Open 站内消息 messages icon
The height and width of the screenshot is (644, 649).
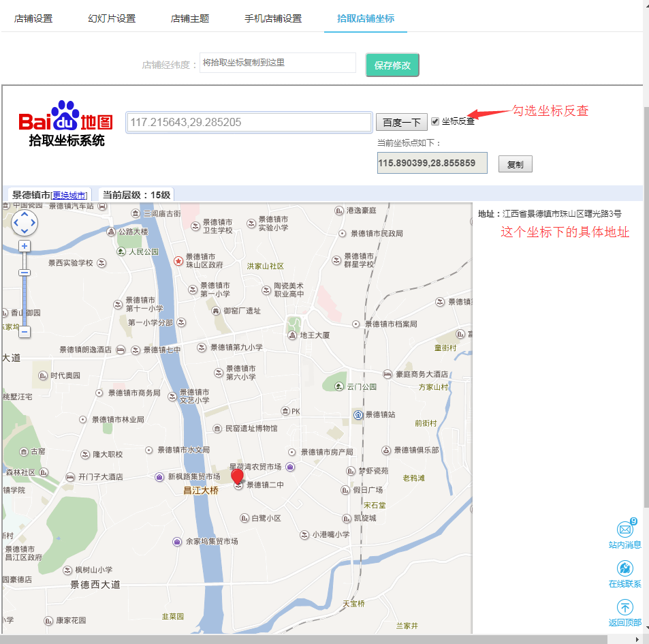(624, 530)
